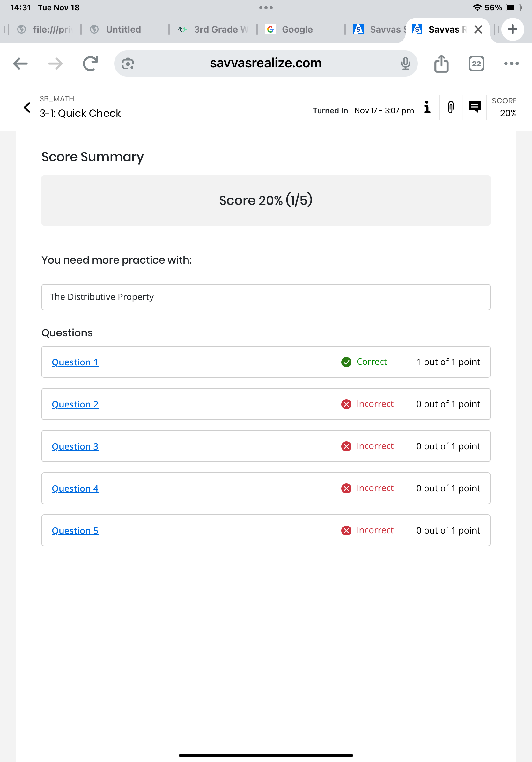Tap the savvasrealize.com address bar

click(x=265, y=63)
